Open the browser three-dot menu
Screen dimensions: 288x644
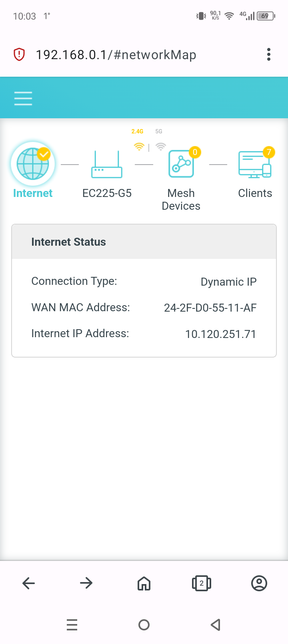(269, 54)
